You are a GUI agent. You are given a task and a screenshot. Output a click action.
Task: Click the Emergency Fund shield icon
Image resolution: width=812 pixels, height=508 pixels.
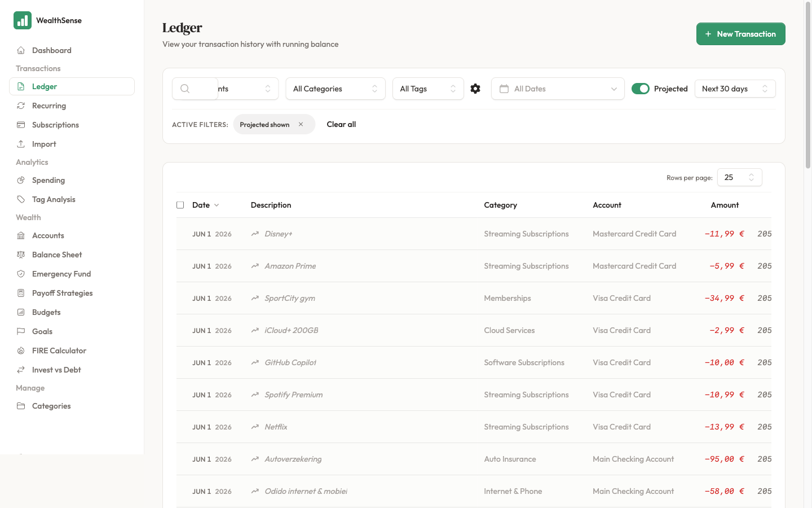21,274
